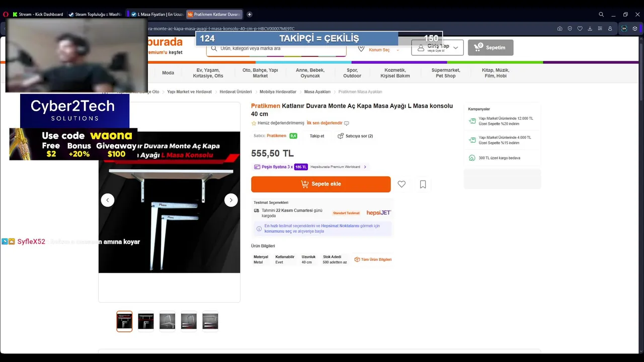Open the Giriş Yap account dropdown
Viewport: 644px width, 362px height.
click(437, 48)
